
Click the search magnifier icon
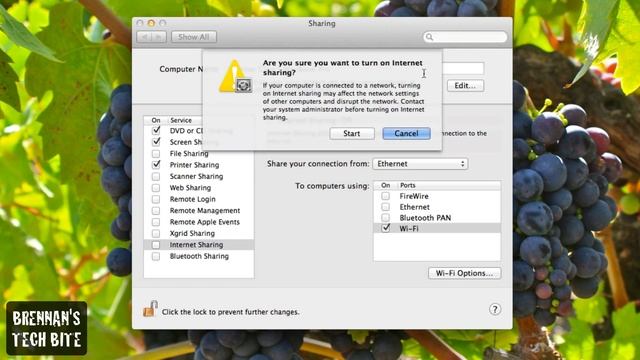[x=429, y=37]
